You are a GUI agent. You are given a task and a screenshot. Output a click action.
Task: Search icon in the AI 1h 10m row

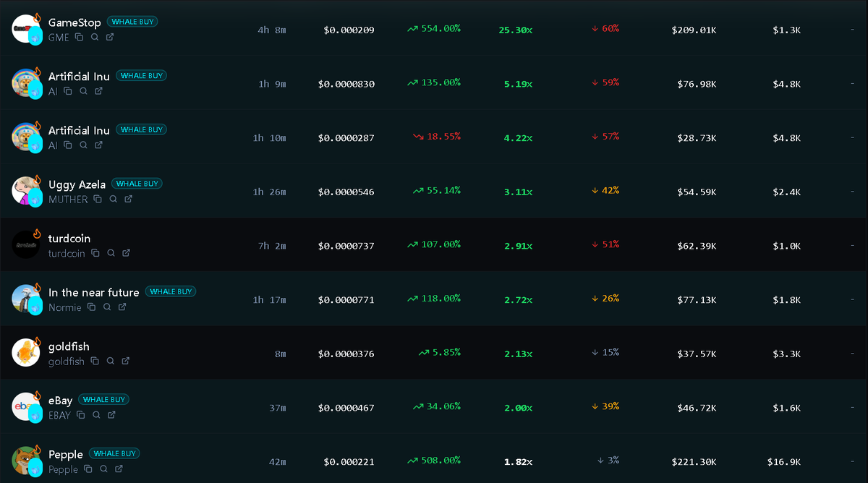click(x=83, y=145)
